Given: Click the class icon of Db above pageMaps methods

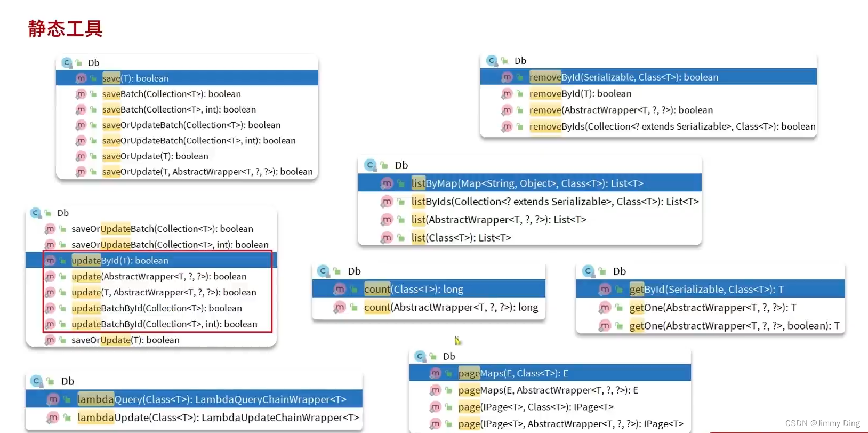Looking at the screenshot, I should pos(420,356).
